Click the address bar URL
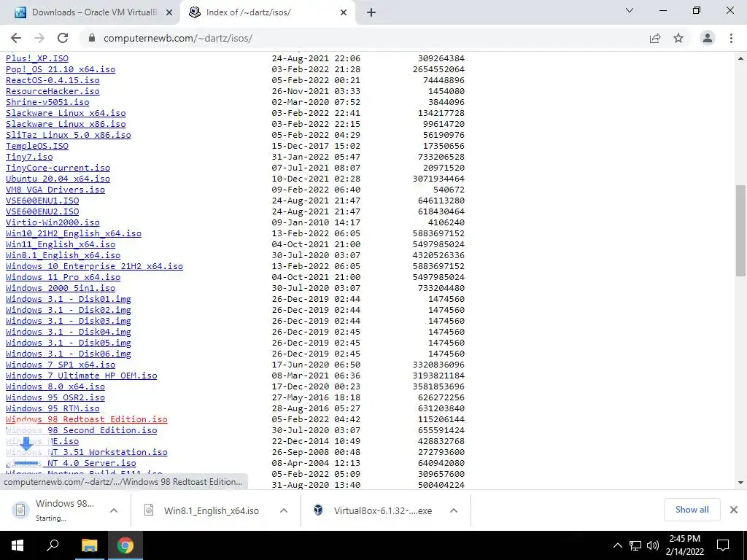The width and height of the screenshot is (747, 560). tap(178, 38)
